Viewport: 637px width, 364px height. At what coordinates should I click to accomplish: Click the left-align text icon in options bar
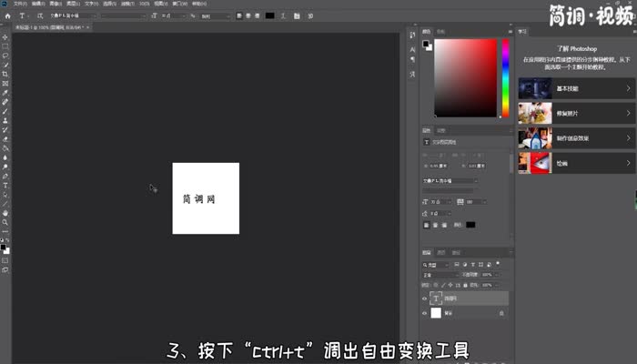pos(238,15)
